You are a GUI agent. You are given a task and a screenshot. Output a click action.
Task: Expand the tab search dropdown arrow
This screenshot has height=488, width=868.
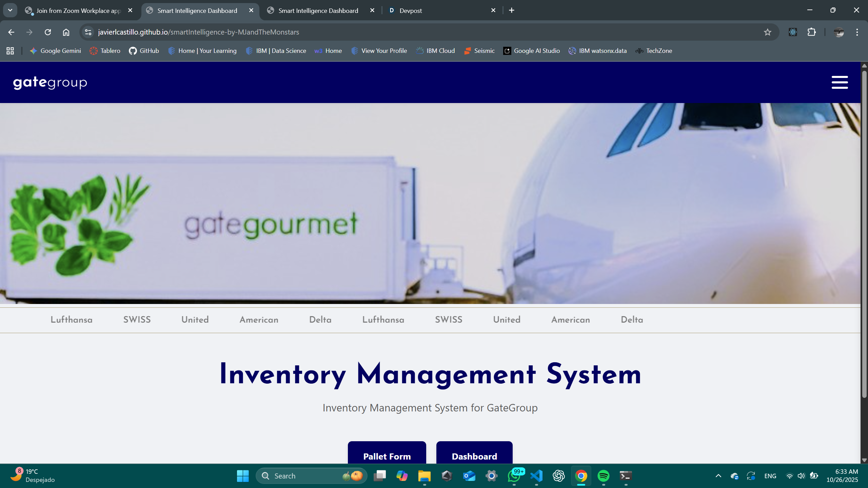tap(10, 10)
